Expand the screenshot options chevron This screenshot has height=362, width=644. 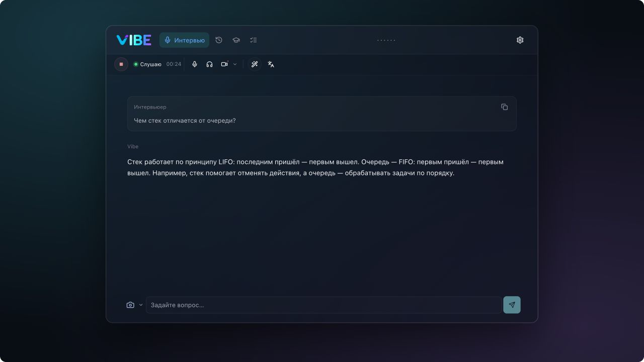click(141, 305)
